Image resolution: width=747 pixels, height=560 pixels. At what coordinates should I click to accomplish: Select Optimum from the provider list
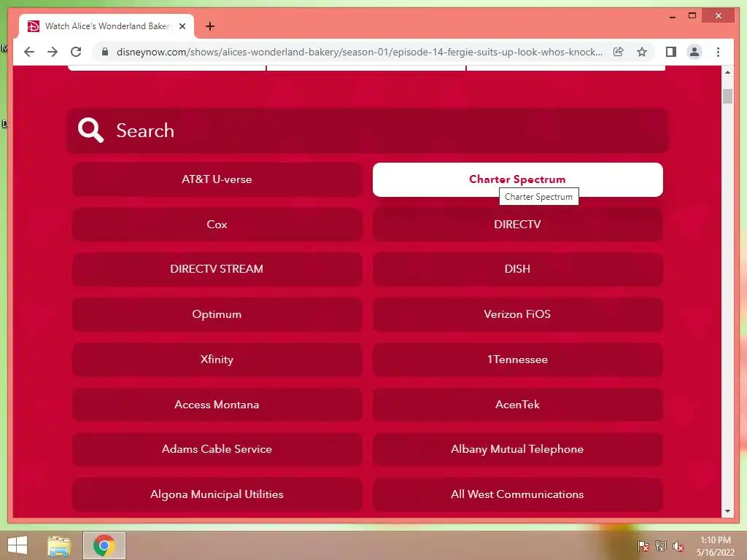[x=217, y=314]
